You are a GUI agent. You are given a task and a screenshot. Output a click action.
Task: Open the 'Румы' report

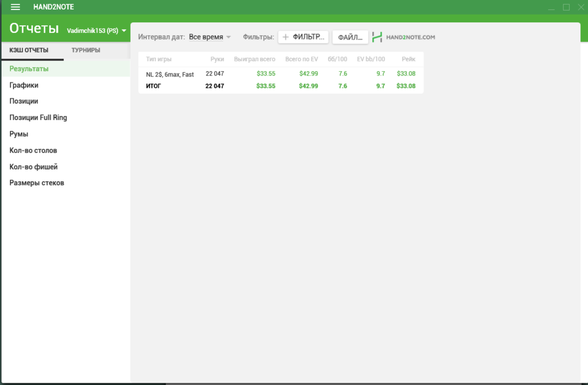click(19, 134)
